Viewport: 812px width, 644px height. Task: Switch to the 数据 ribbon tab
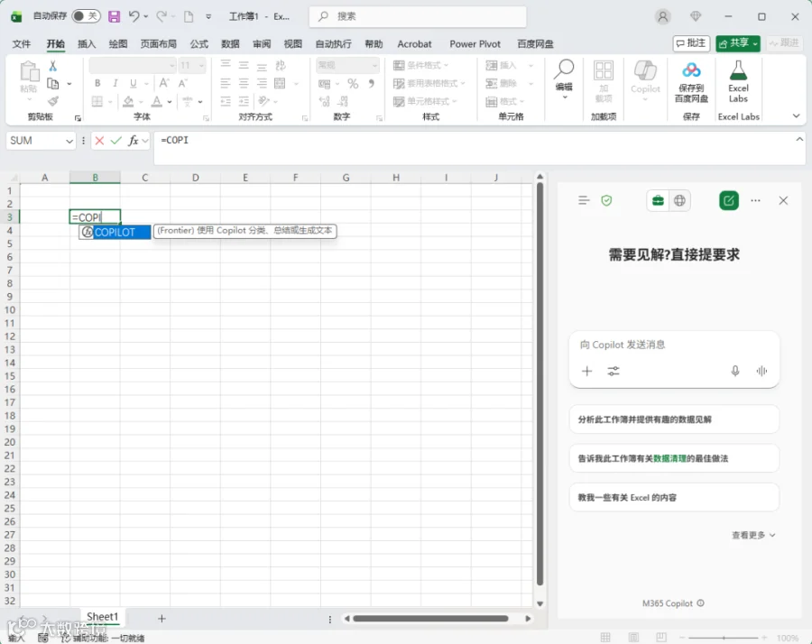[230, 44]
